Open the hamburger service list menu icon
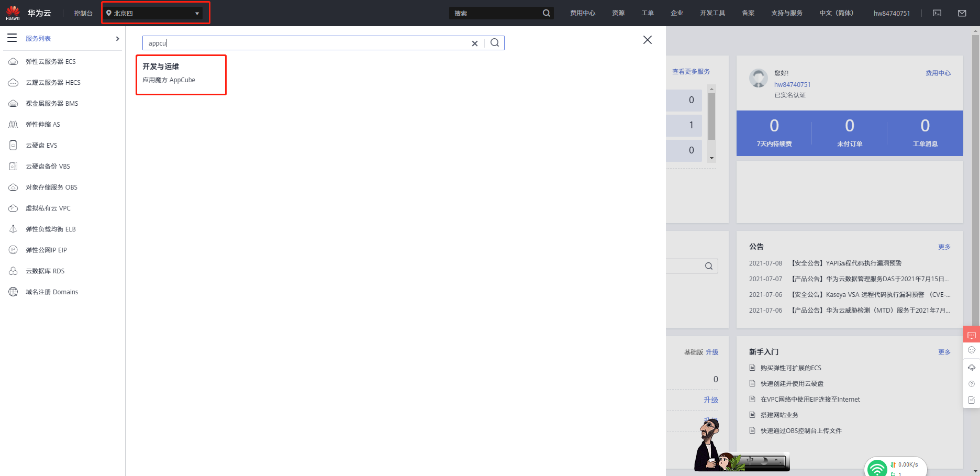Viewport: 980px width, 476px height. pyautogui.click(x=12, y=38)
